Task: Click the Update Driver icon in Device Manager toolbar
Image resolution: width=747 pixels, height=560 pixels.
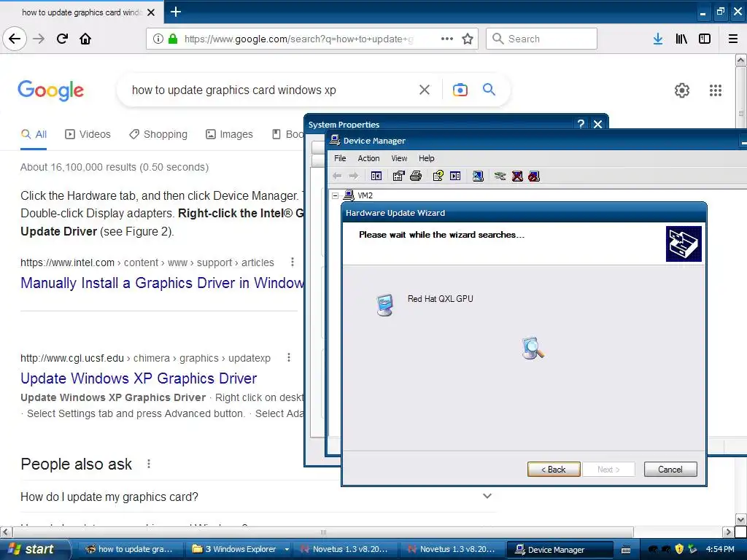Action: click(500, 176)
